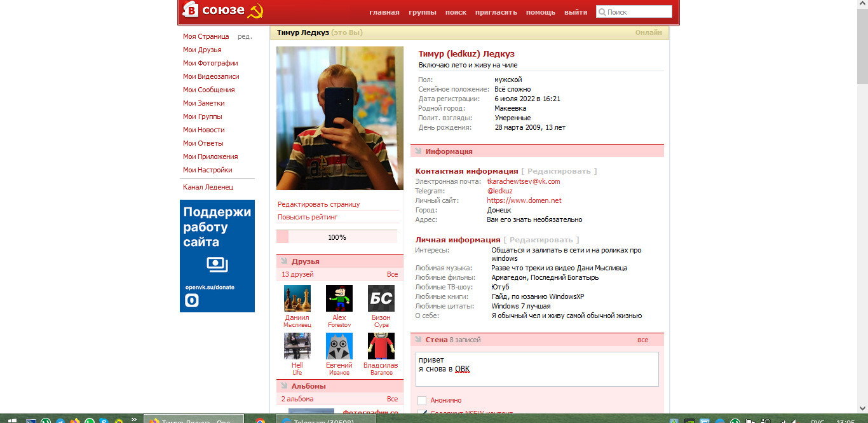This screenshot has height=423, width=868.
Task: Collapse the Альбомы section arrow
Action: (x=284, y=386)
